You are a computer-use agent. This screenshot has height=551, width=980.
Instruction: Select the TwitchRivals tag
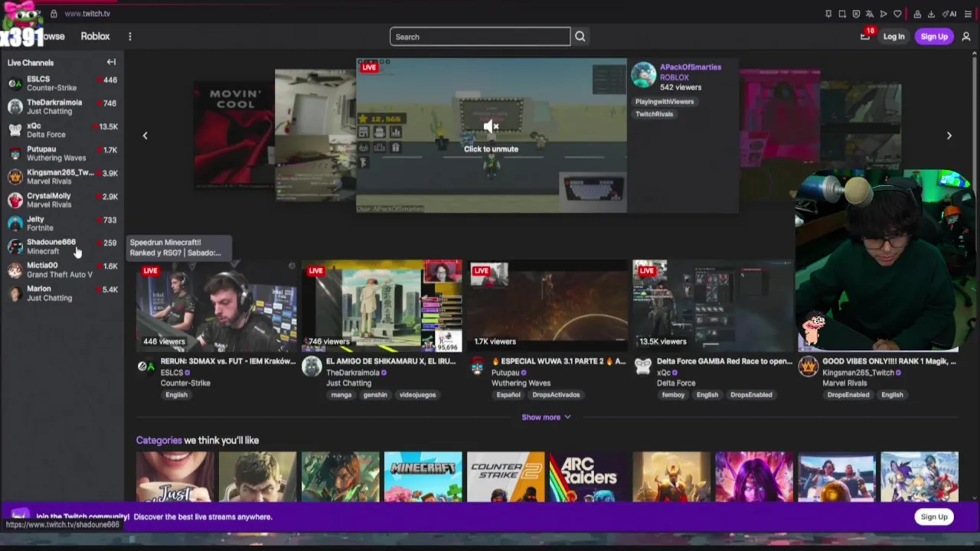click(655, 114)
